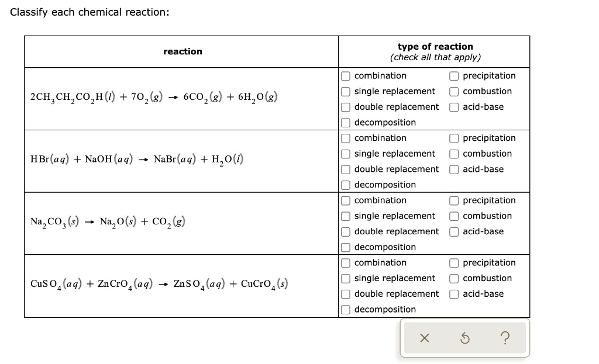Check acid-base for the Na2CO3 reaction
The image size is (599, 364).
pyautogui.click(x=454, y=231)
